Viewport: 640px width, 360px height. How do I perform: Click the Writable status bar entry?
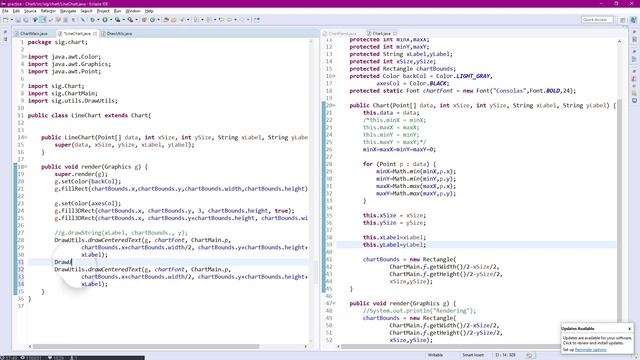(x=435, y=355)
